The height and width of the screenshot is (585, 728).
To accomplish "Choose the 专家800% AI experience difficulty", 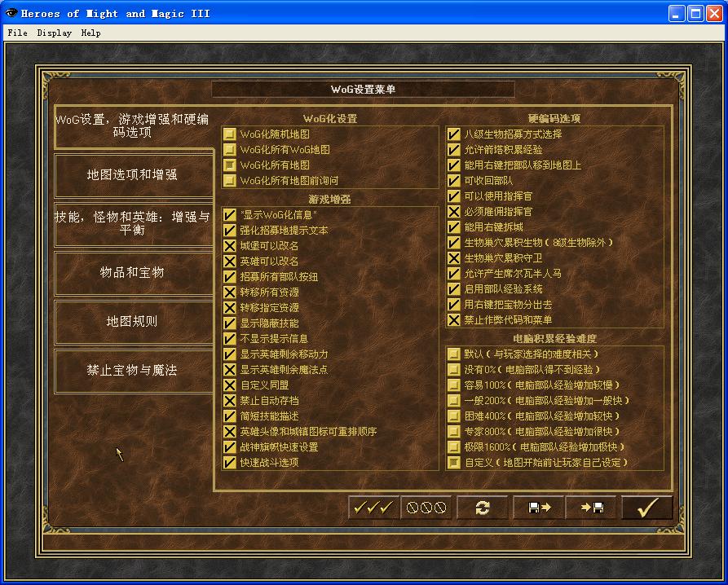I will (x=454, y=432).
